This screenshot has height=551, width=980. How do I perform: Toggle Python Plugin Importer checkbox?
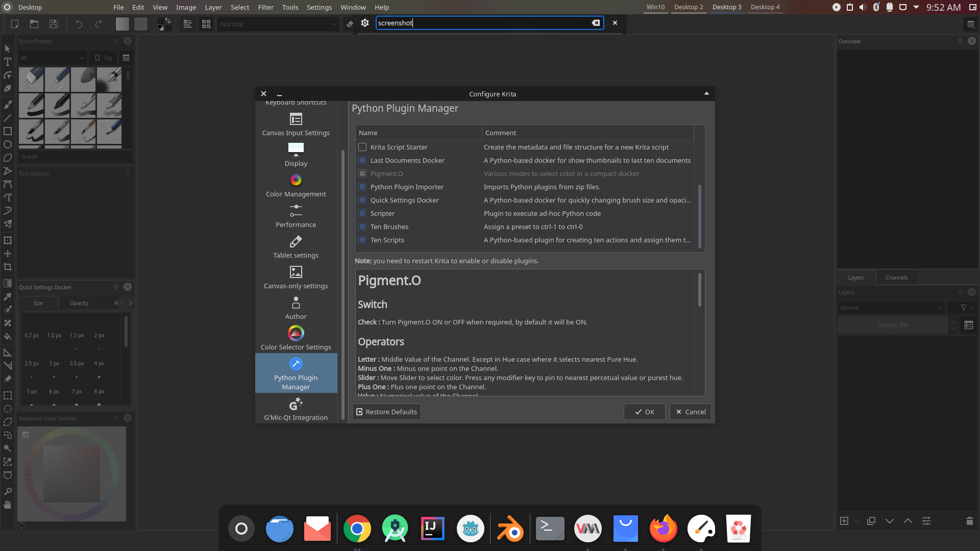[x=362, y=187]
